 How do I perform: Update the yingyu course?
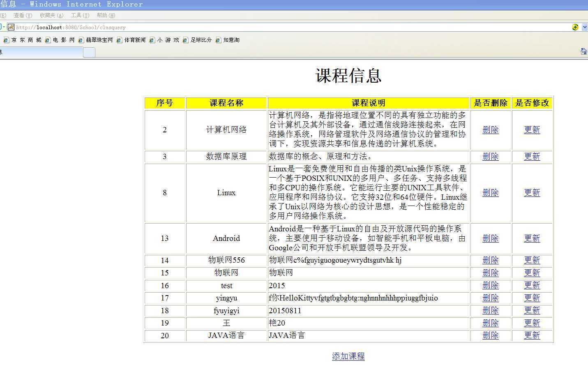532,298
